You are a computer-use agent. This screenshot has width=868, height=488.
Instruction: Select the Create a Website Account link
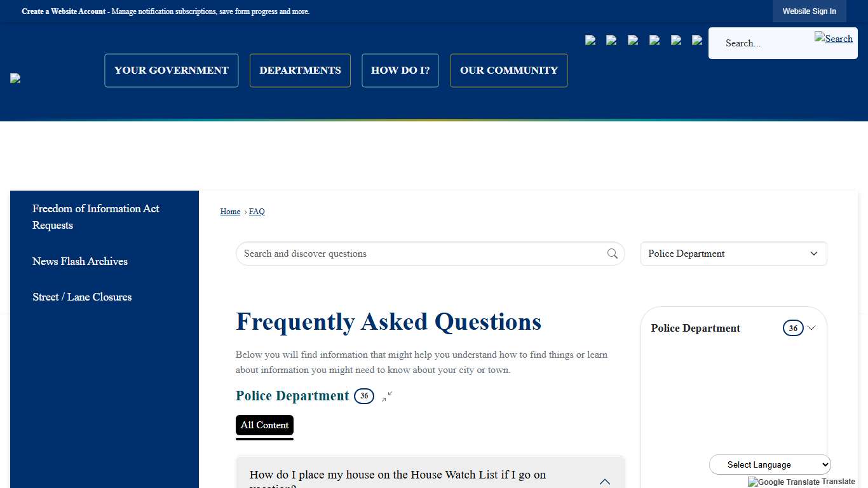[64, 11]
